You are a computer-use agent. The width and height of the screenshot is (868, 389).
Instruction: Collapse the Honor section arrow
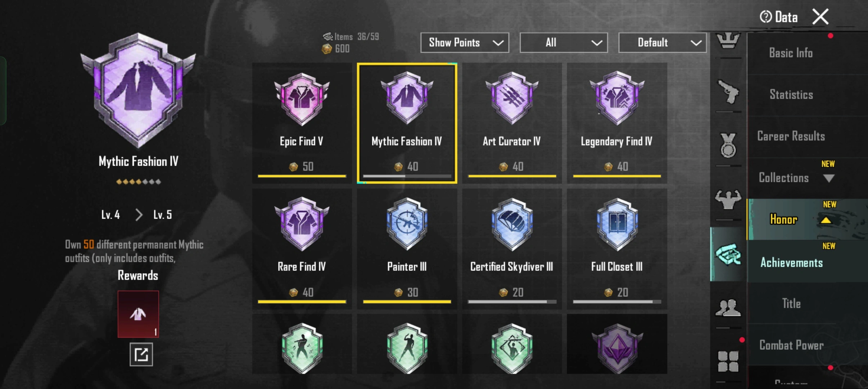point(826,220)
